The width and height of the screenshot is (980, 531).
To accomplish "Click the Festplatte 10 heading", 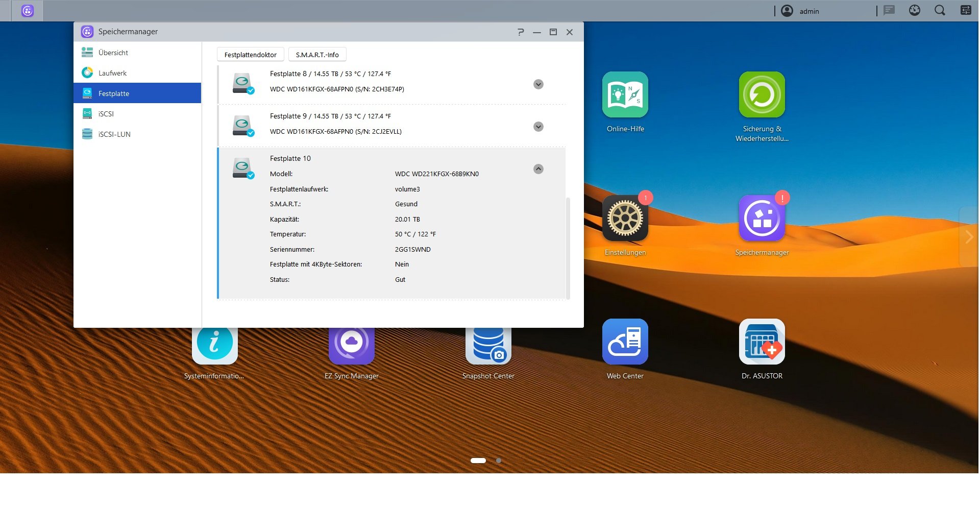I will 290,159.
